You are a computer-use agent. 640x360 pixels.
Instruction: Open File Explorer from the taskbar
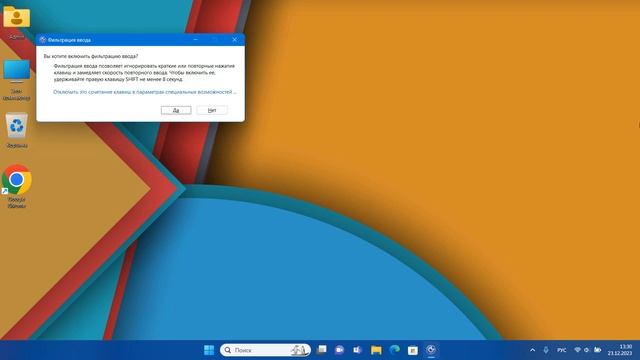pyautogui.click(x=376, y=350)
